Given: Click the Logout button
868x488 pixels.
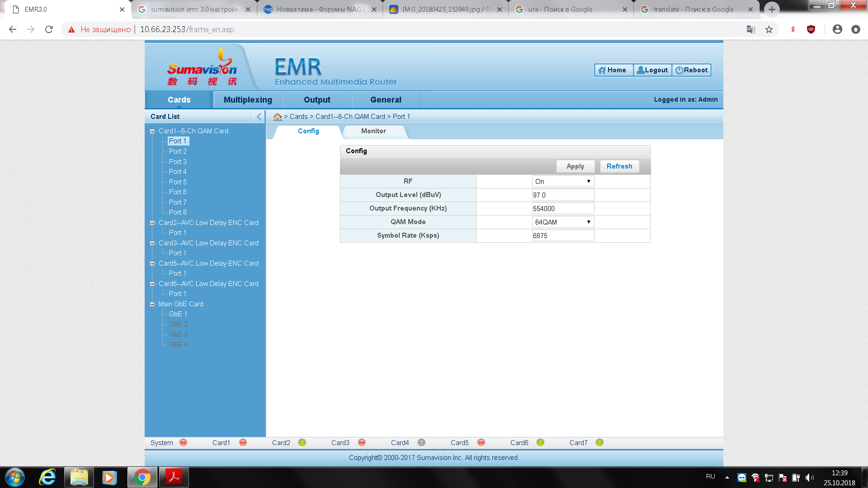Looking at the screenshot, I should (x=652, y=70).
